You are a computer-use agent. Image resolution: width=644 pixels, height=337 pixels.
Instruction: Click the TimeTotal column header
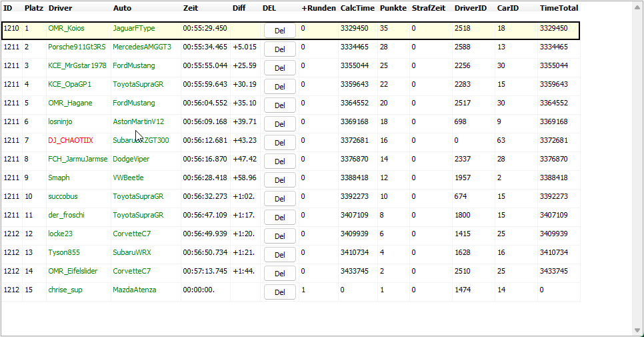click(x=559, y=8)
